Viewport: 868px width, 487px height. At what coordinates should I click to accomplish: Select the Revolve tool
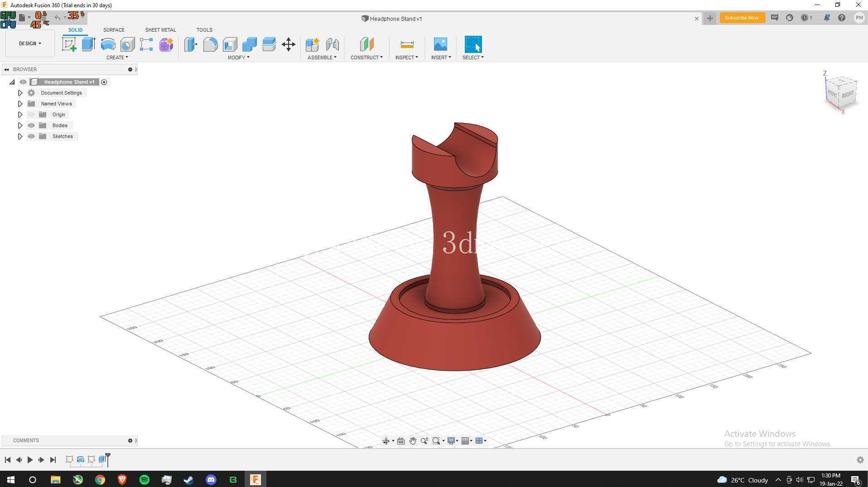click(x=108, y=44)
